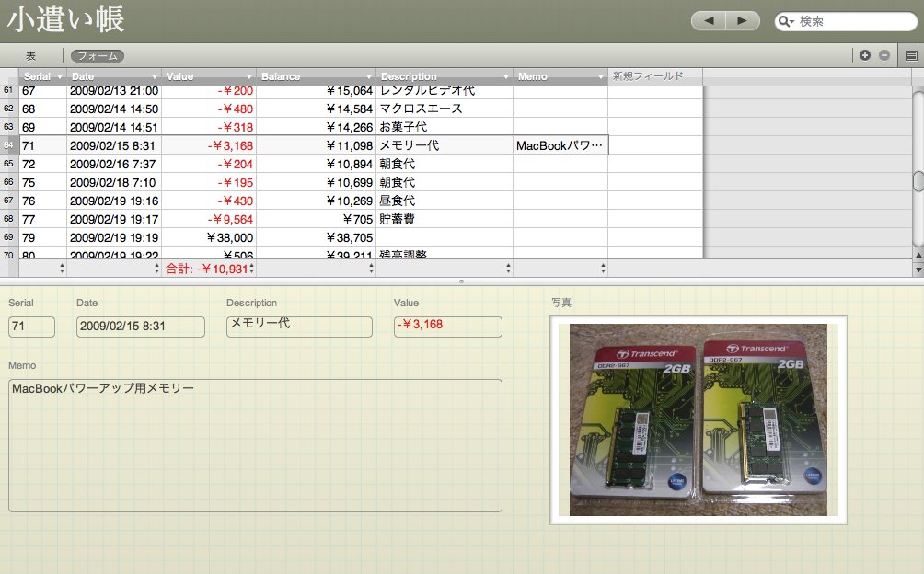The image size is (924, 574).
Task: Click the メモリー代 cell in the table
Action: [445, 145]
